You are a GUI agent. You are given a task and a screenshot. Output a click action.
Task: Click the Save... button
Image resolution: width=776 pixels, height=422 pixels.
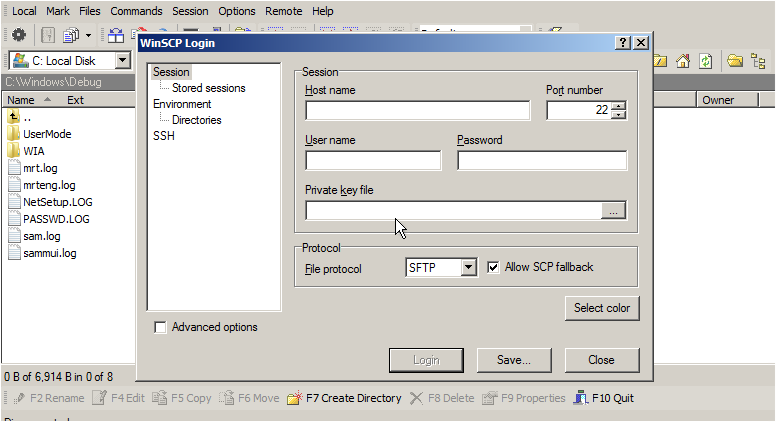pos(514,360)
